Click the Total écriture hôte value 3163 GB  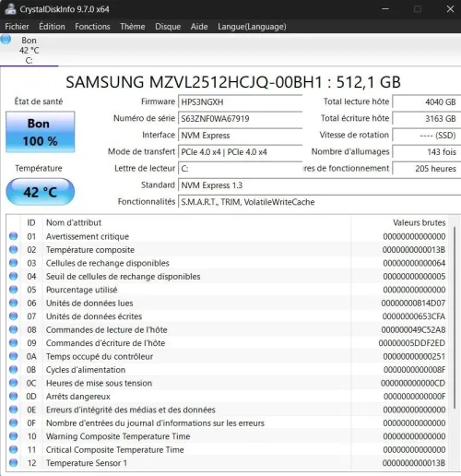[427, 119]
